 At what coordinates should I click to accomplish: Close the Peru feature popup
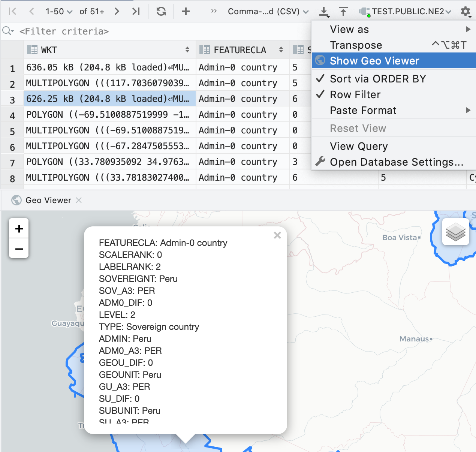pyautogui.click(x=277, y=235)
